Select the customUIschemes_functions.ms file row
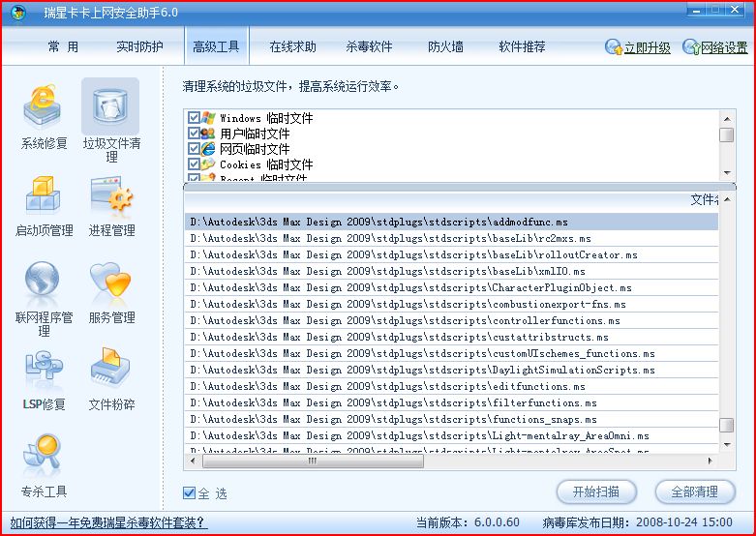The height and width of the screenshot is (536, 756). tap(452, 353)
